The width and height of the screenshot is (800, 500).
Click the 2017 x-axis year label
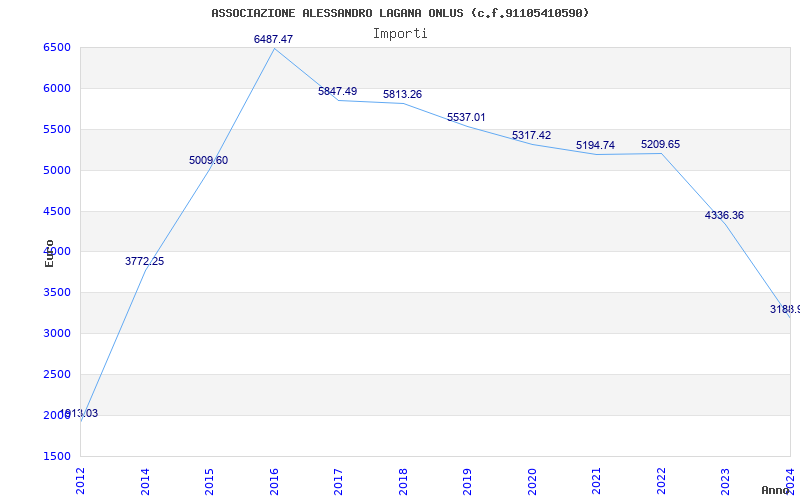pos(338,481)
